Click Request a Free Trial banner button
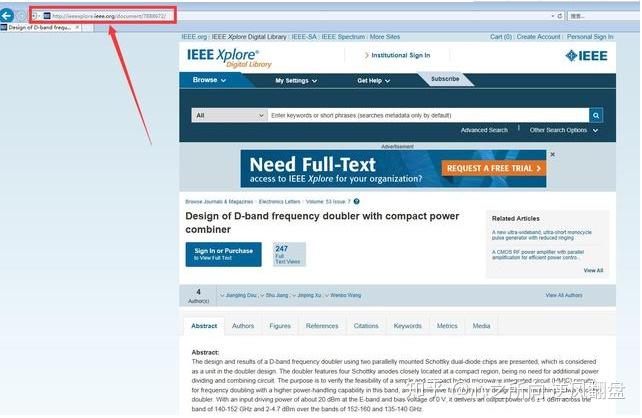This screenshot has height=418, width=642. [493, 168]
